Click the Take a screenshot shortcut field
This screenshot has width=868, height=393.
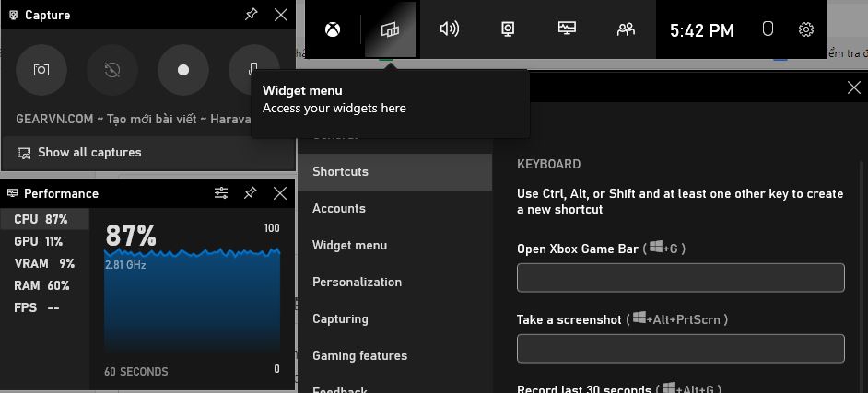680,348
